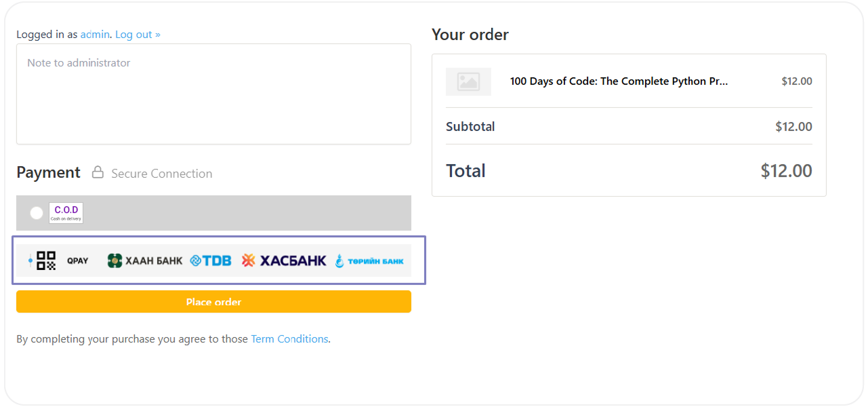Click the Your order heading
This screenshot has width=868, height=407.
470,35
